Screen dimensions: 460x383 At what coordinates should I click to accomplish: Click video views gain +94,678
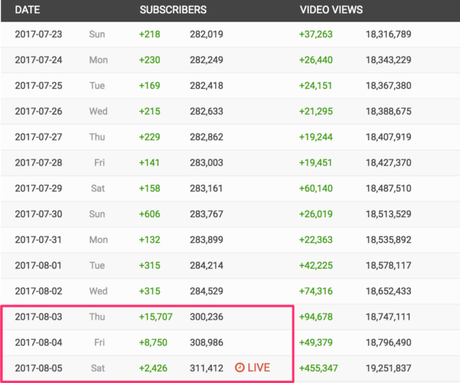click(316, 317)
